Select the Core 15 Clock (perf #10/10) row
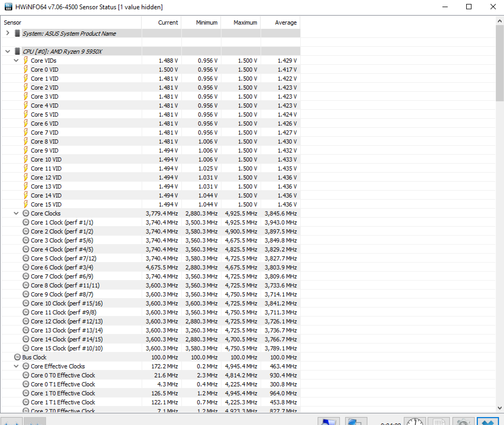The height and width of the screenshot is (425, 504). [x=150, y=348]
